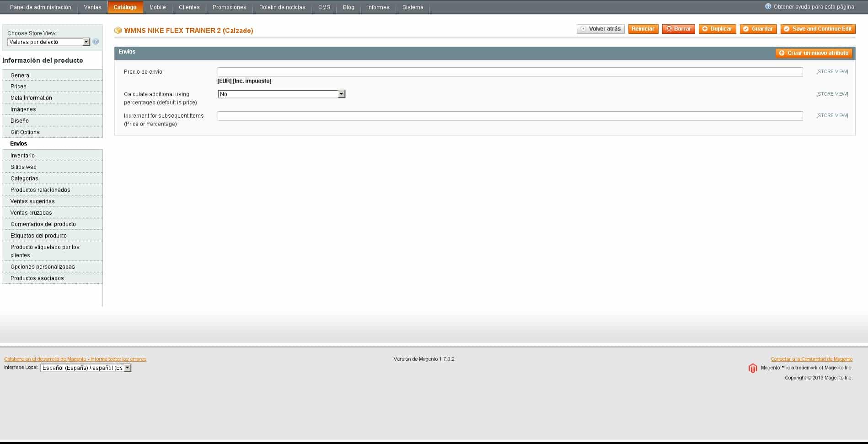This screenshot has width=868, height=444.
Task: Click the product box icon beside title
Action: point(118,31)
